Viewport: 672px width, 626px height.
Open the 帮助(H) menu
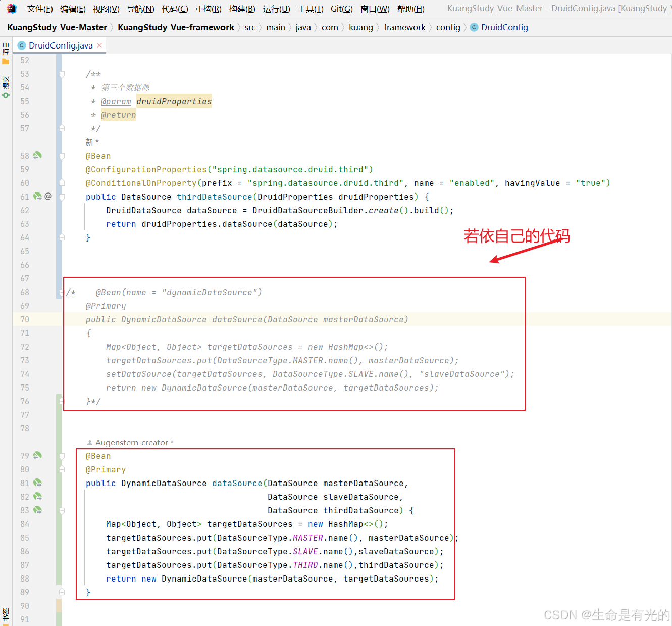[411, 9]
